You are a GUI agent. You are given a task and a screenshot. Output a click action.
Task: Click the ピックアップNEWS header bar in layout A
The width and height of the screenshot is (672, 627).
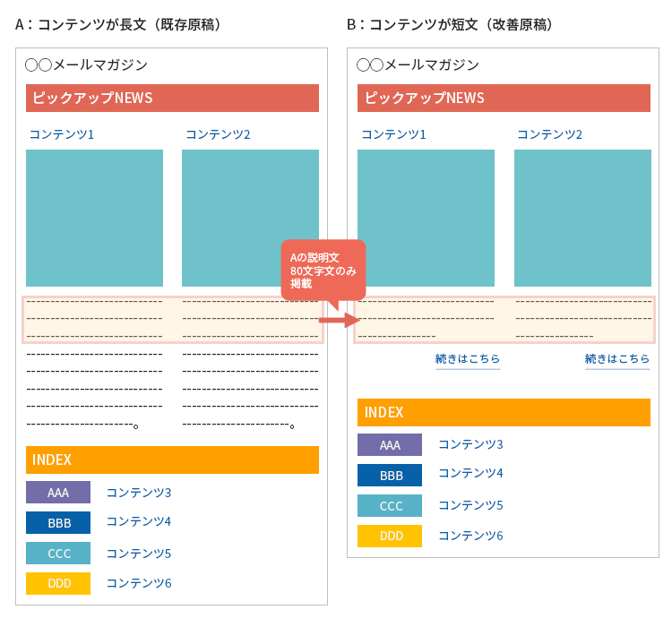(x=172, y=99)
